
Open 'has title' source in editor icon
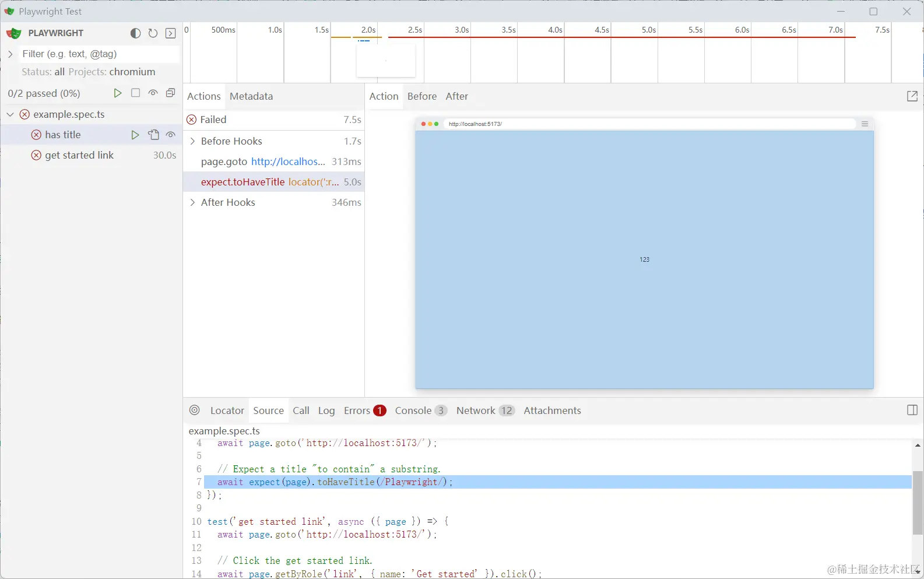coord(153,135)
